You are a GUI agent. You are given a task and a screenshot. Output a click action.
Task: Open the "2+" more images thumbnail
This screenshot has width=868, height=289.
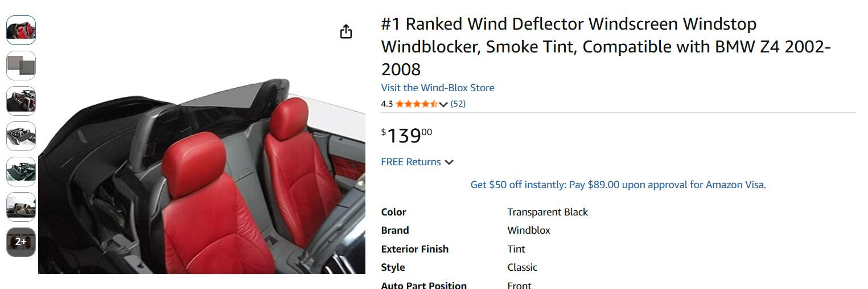click(x=21, y=242)
